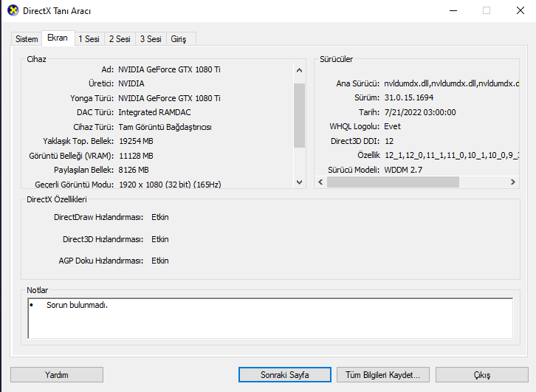
Task: Click the 'Görüntü Belleği (VRAM):' label
Action: pyautogui.click(x=72, y=156)
